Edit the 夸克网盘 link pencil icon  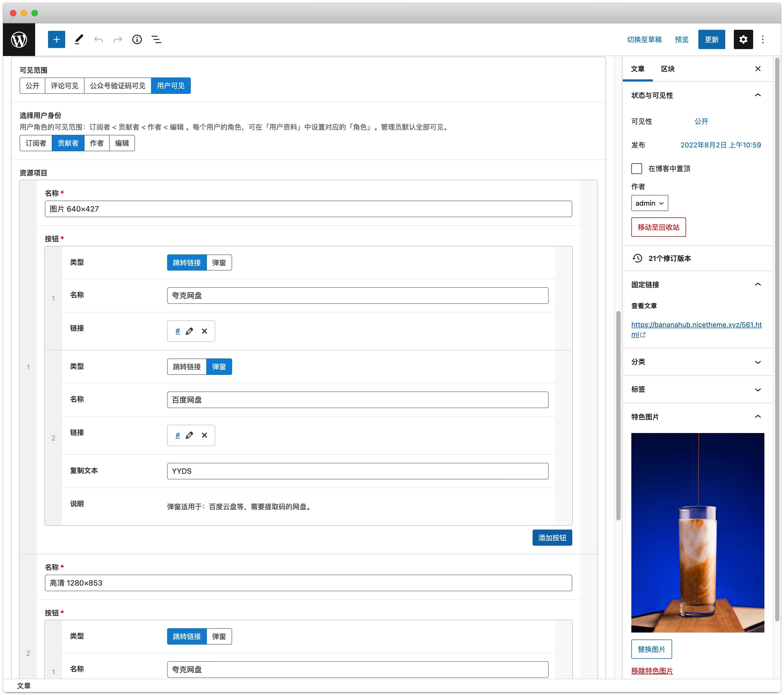pos(189,331)
